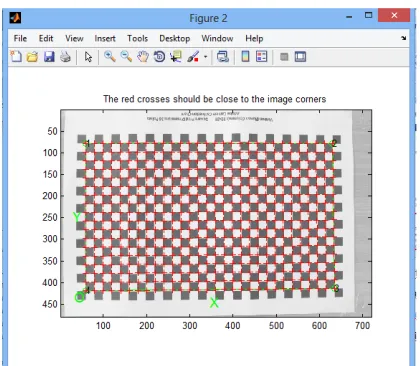This screenshot has width=420, height=366.
Task: Select the Pan hand tool
Action: [x=143, y=57]
